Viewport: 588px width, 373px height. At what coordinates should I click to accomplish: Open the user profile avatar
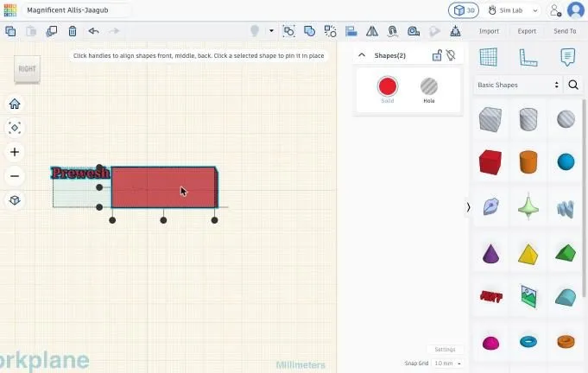[576, 10]
